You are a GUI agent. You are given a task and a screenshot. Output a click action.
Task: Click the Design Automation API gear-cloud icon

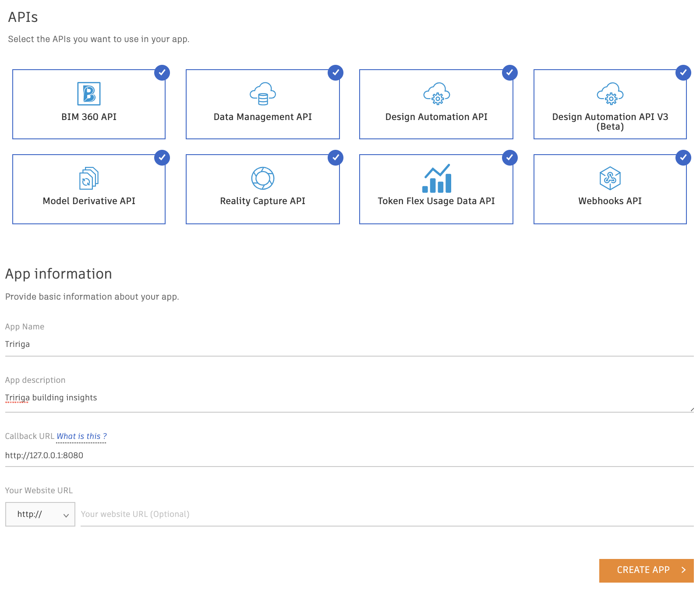(x=437, y=94)
